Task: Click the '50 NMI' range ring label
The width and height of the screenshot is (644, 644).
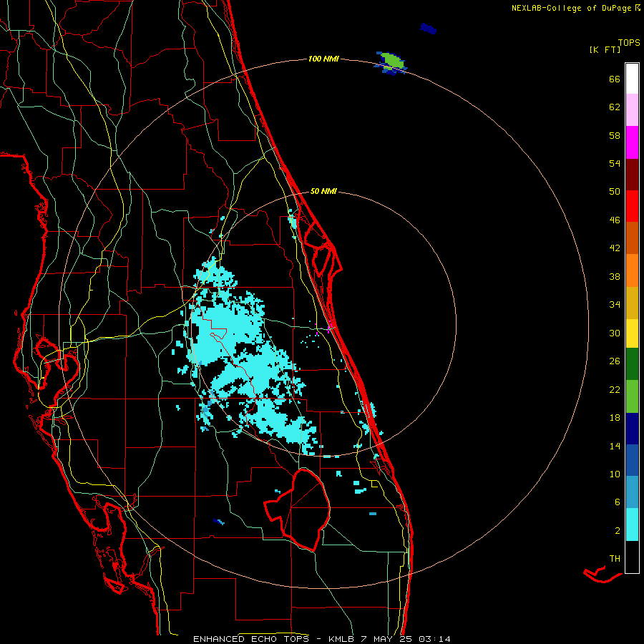Action: [323, 191]
